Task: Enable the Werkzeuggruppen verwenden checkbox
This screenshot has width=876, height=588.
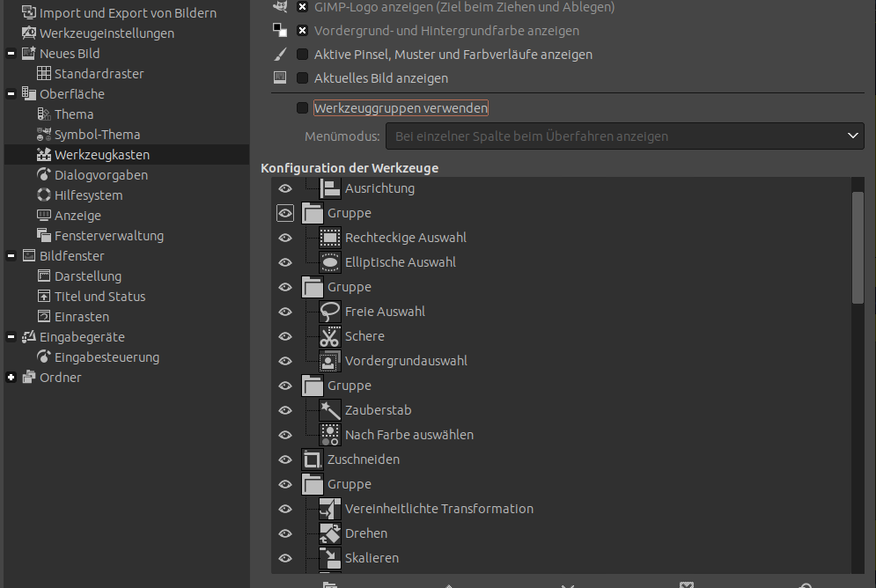Action: tap(303, 108)
